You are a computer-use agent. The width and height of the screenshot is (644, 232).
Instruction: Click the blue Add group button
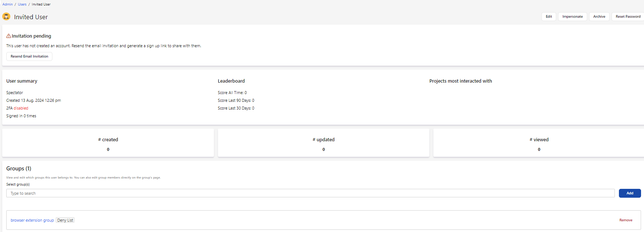pos(630,193)
